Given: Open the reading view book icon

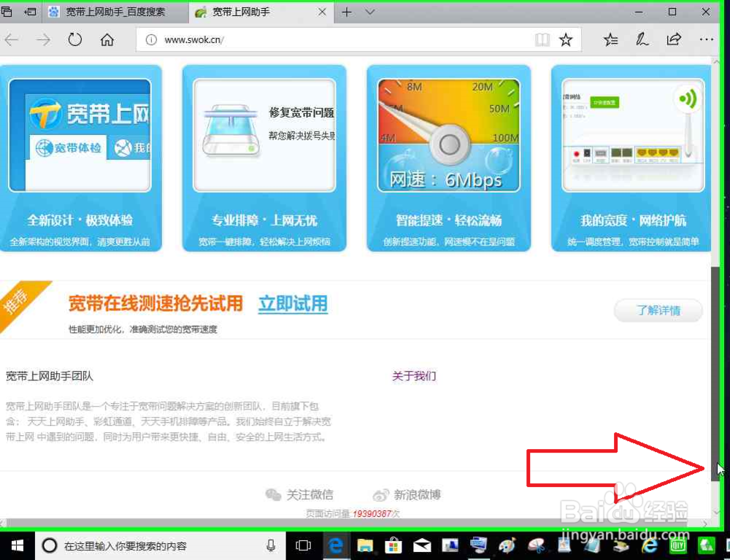Looking at the screenshot, I should pyautogui.click(x=543, y=39).
